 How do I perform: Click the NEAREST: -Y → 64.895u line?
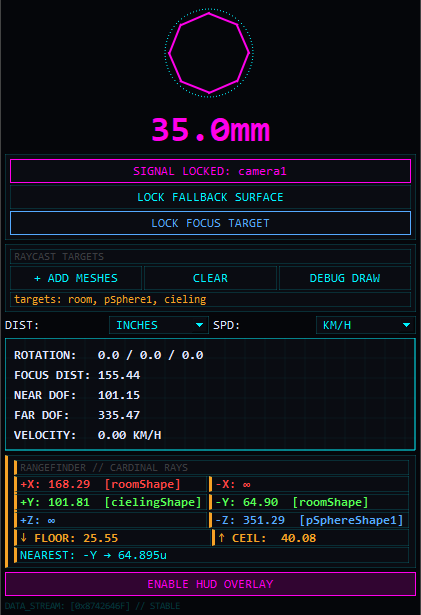point(211,555)
